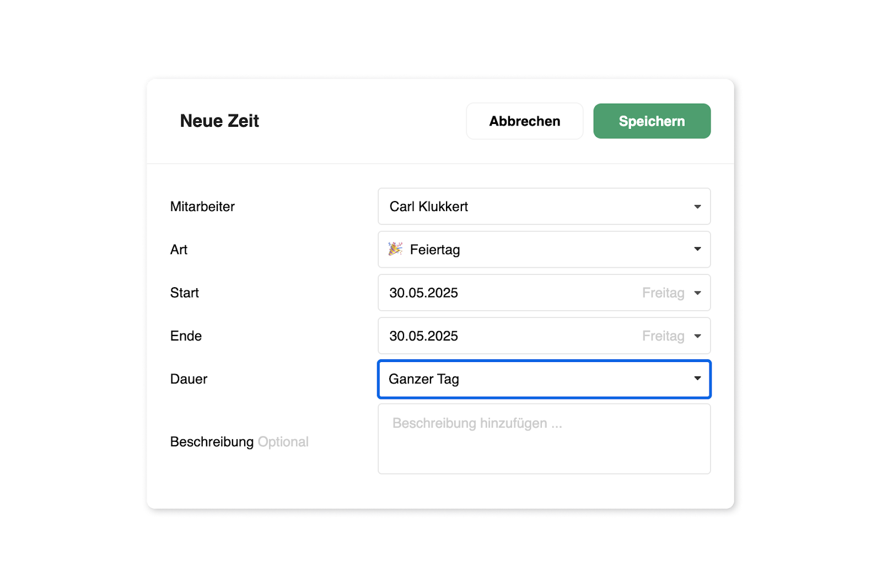Click the Dauer field label

(189, 379)
